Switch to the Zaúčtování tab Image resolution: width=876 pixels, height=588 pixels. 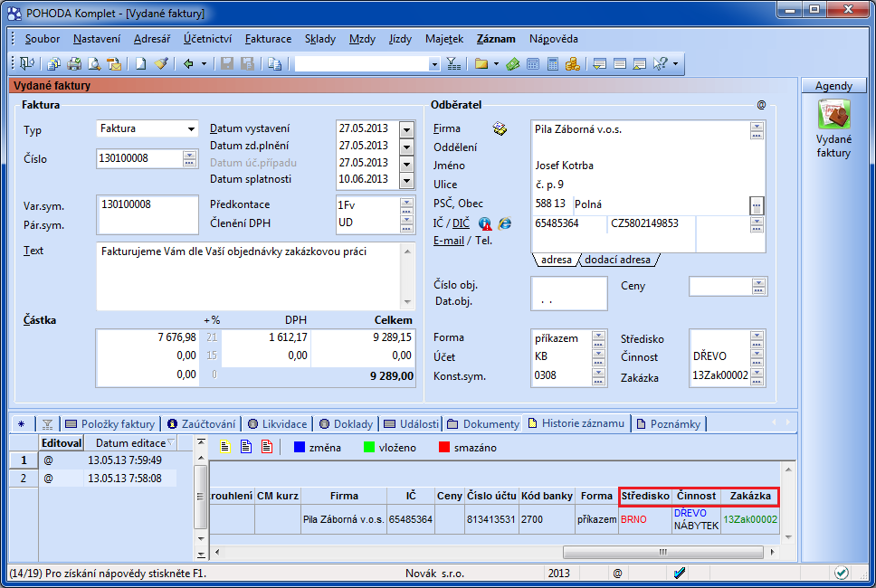point(202,424)
